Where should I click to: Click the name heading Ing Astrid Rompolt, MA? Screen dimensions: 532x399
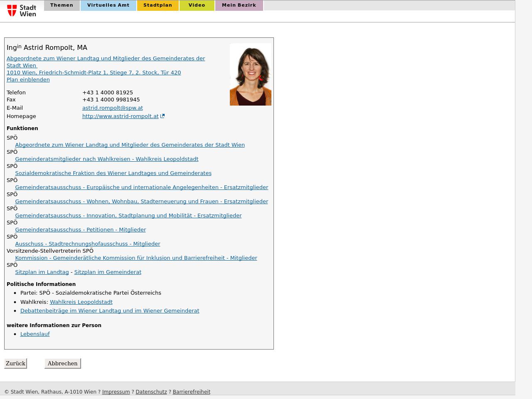(47, 47)
